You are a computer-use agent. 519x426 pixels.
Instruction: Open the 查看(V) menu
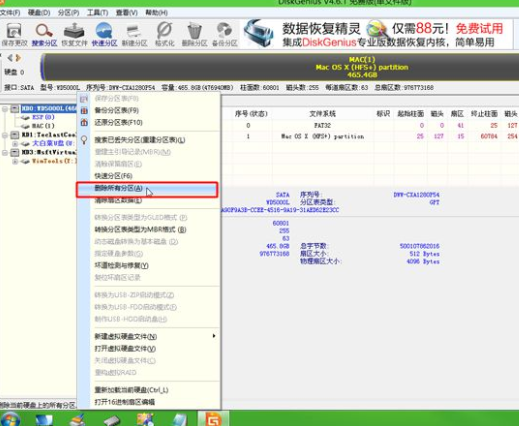coord(127,13)
